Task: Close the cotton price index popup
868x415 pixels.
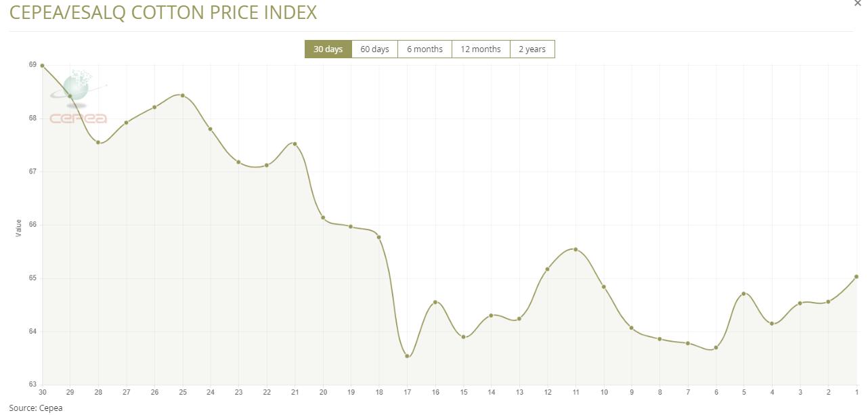Action: 859,4
